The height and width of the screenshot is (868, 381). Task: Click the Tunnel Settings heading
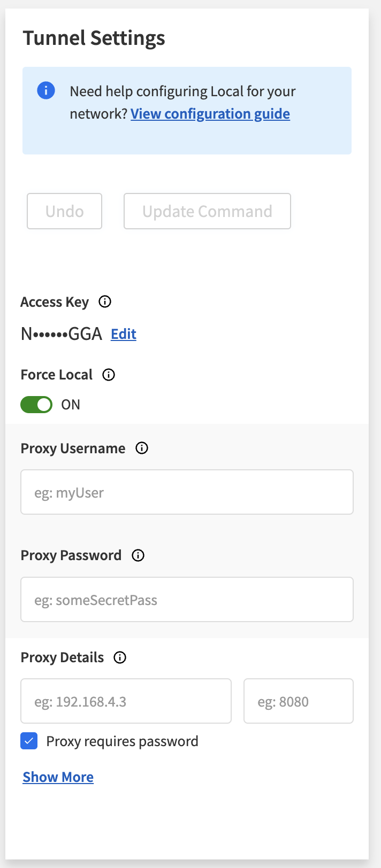coord(93,37)
